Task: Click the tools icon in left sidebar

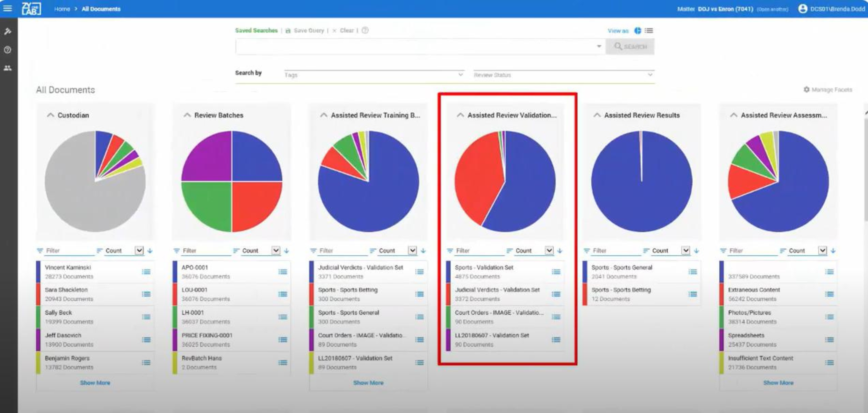Action: point(7,31)
